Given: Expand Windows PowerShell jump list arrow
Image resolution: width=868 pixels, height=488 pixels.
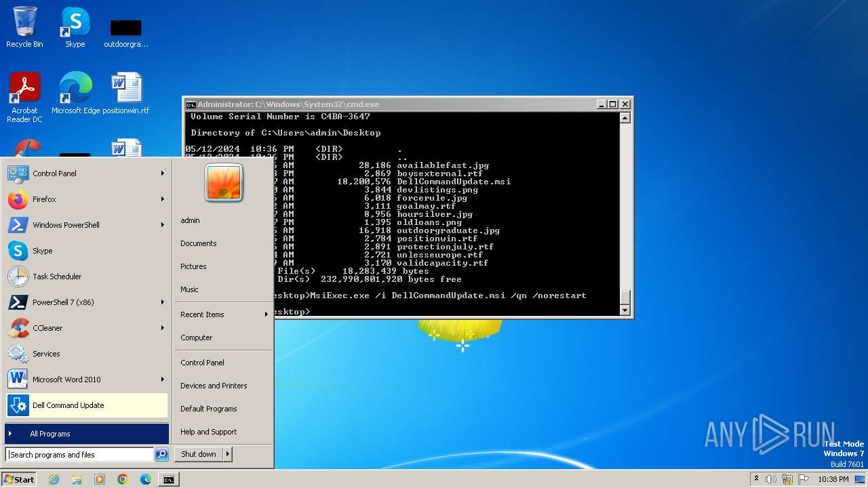Looking at the screenshot, I should (x=163, y=225).
